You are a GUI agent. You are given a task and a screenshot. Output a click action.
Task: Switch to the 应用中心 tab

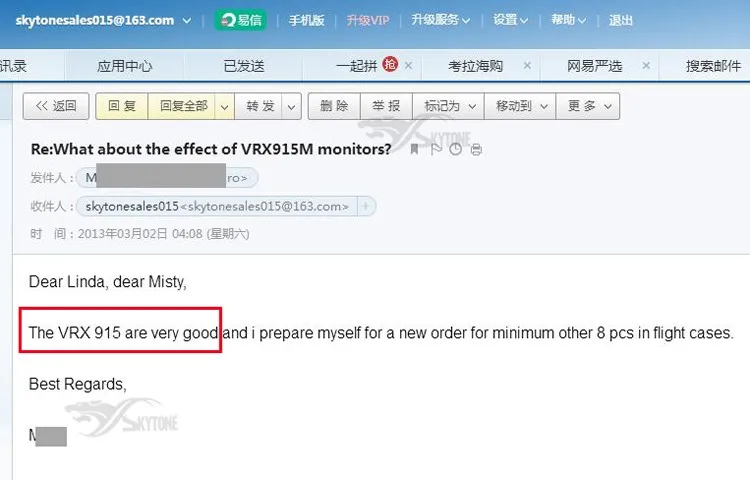(124, 66)
